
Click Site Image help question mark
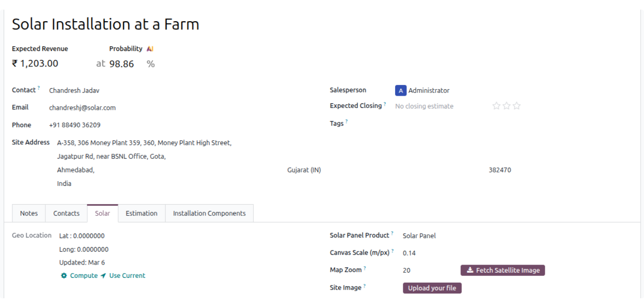click(364, 285)
